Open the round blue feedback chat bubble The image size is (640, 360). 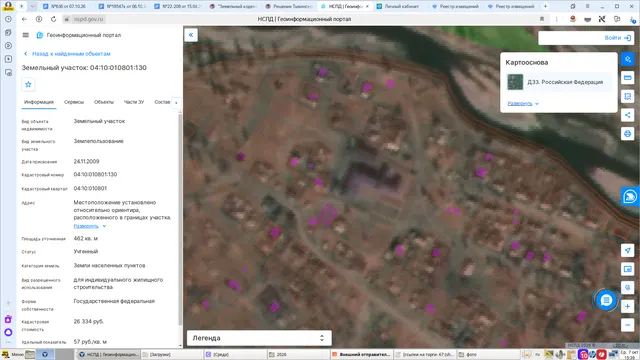click(x=606, y=300)
